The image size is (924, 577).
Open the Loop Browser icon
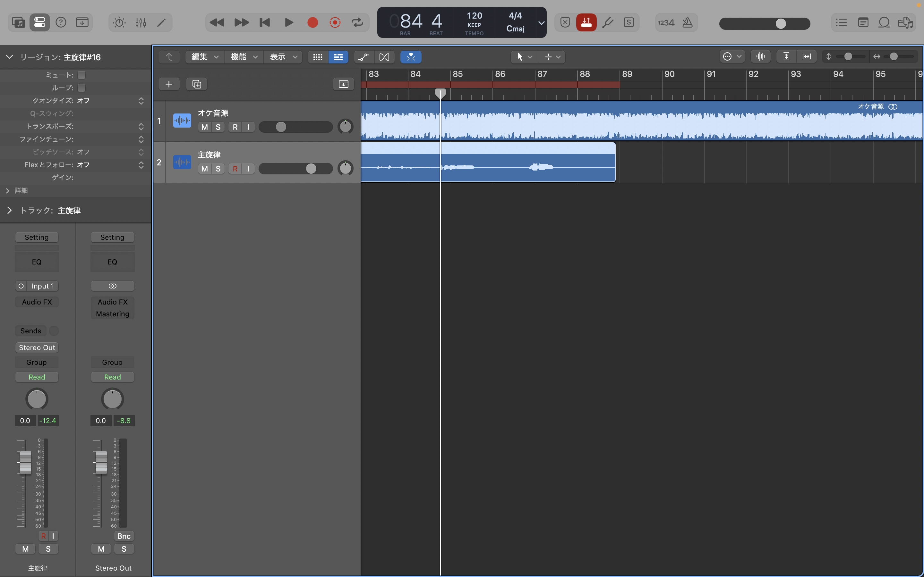click(x=884, y=22)
